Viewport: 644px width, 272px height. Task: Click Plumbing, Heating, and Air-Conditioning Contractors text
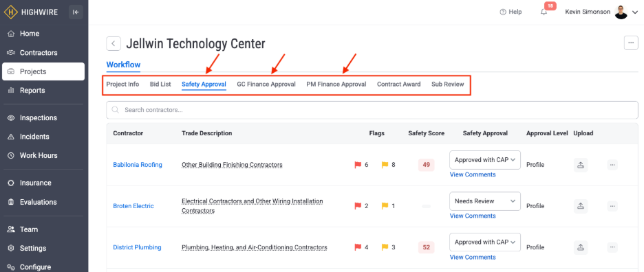tap(255, 247)
